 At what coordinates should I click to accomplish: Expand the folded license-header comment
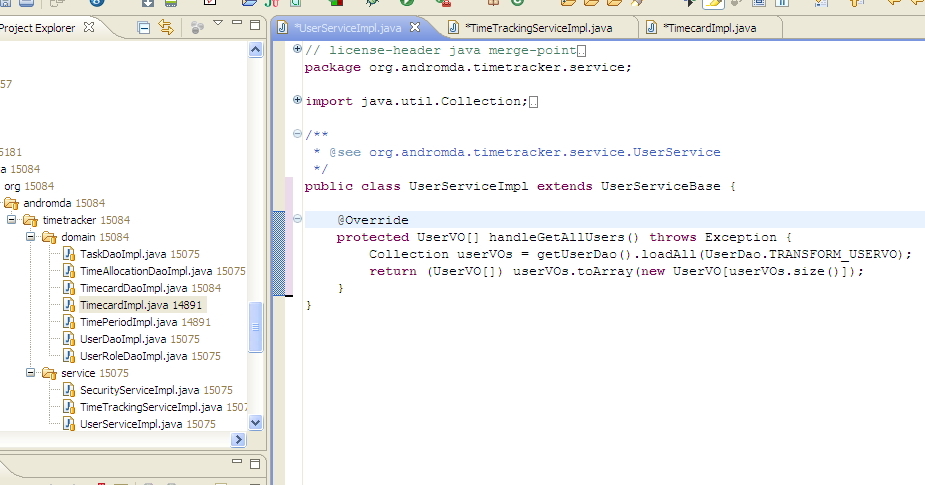tap(297, 49)
